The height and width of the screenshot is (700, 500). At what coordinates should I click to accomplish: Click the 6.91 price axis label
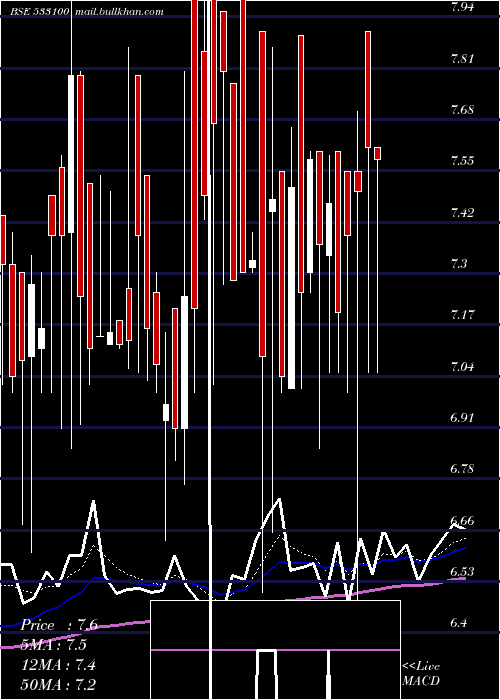(462, 418)
